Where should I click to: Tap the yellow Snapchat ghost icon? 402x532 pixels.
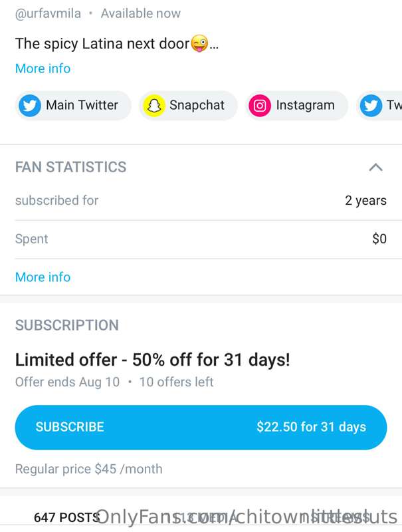154,106
